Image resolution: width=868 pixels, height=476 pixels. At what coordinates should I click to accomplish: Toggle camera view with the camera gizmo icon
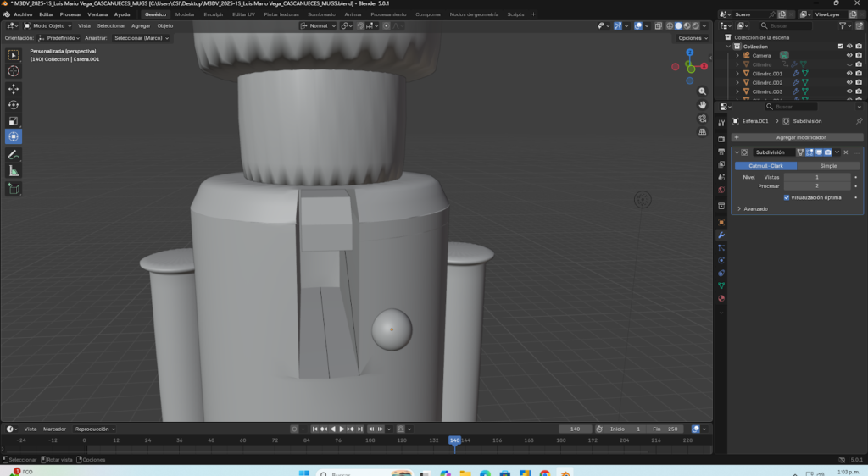coord(703,118)
